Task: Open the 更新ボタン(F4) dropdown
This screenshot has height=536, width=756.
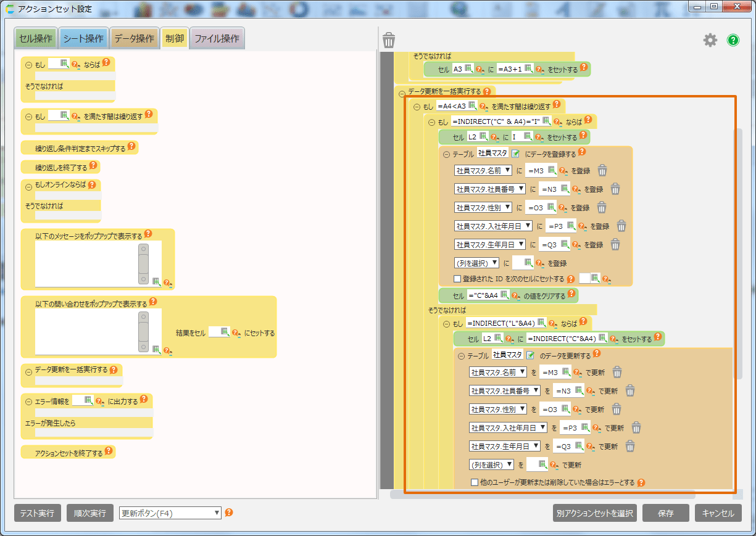Action: (x=170, y=513)
